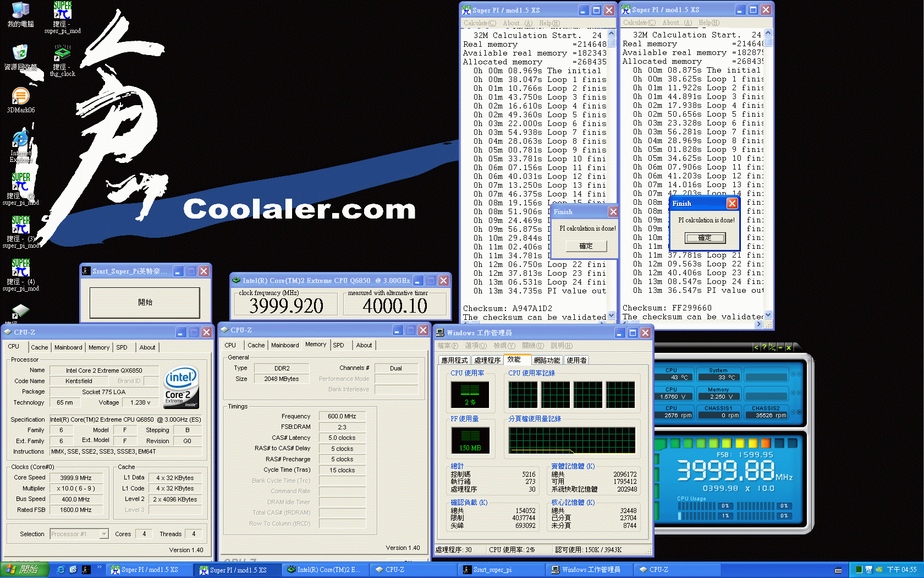The height and width of the screenshot is (578, 924).
Task: Click the right Super PI vertical scrollbar up arrow
Action: pos(768,33)
